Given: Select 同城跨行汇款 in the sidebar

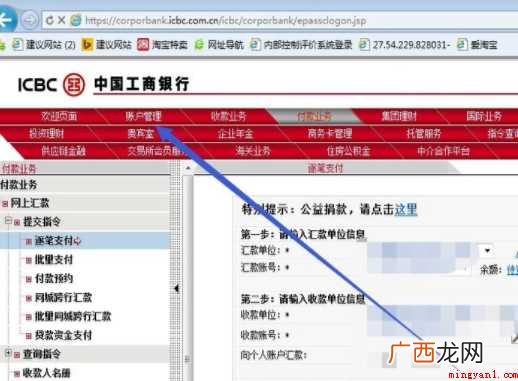Looking at the screenshot, I should point(63,297).
